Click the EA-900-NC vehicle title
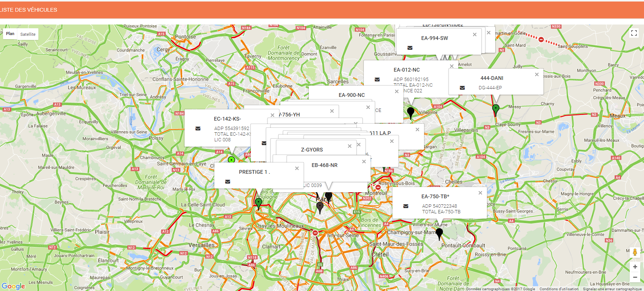The width and height of the screenshot is (644, 291). coord(352,95)
